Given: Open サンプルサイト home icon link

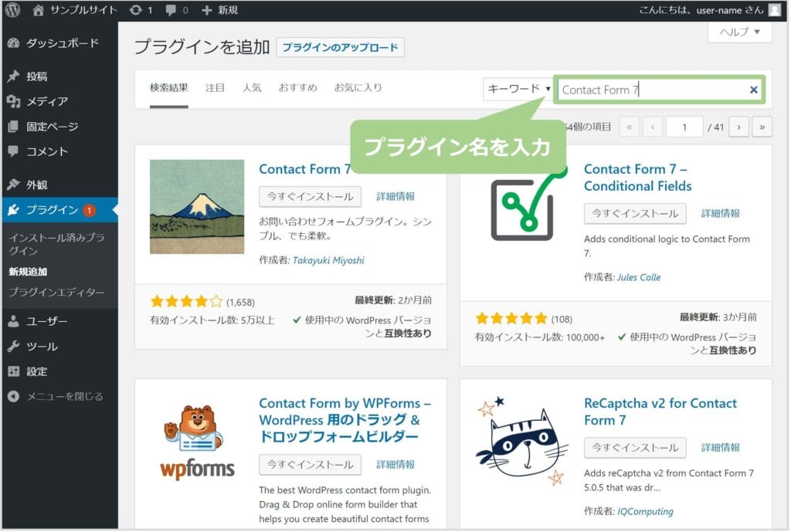Looking at the screenshot, I should coord(38,10).
